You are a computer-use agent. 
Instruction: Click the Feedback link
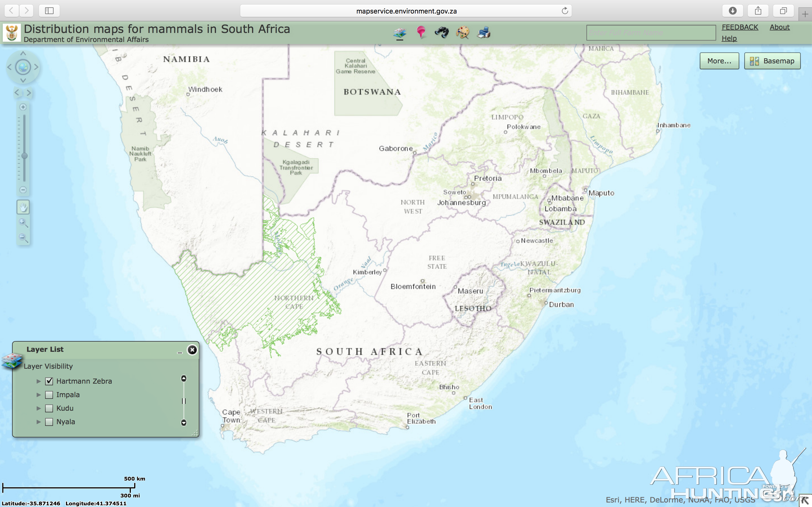coord(740,26)
